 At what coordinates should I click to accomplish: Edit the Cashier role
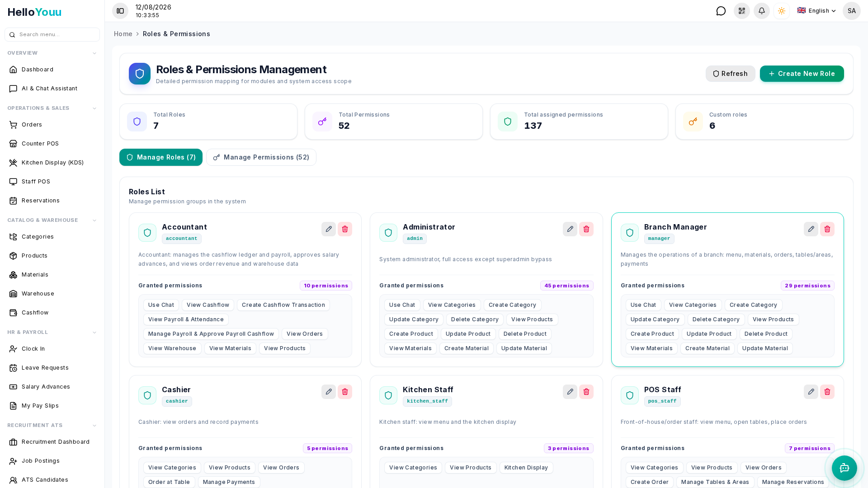click(x=329, y=392)
